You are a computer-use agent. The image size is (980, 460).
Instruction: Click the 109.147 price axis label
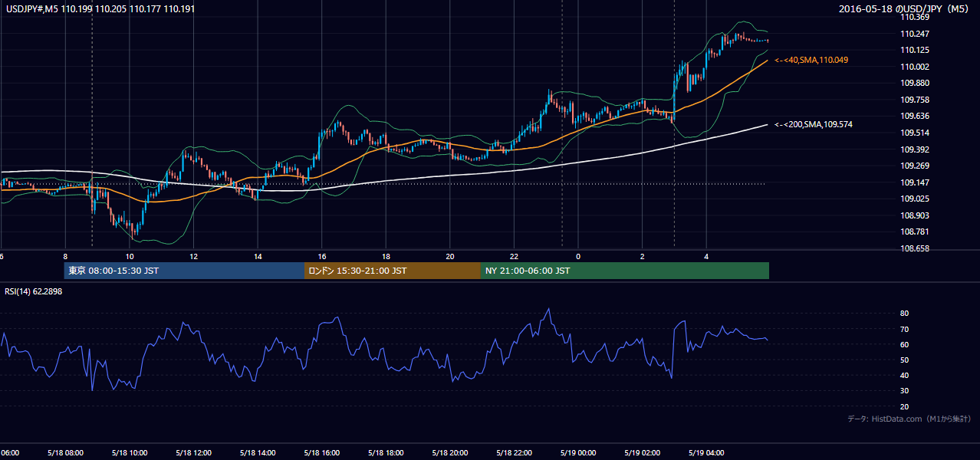[915, 182]
